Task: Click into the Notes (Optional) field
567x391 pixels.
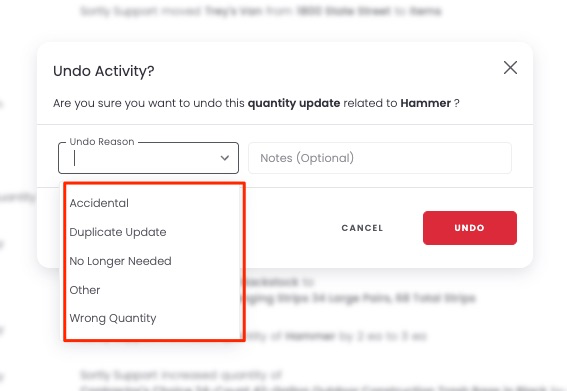Action: tap(380, 158)
